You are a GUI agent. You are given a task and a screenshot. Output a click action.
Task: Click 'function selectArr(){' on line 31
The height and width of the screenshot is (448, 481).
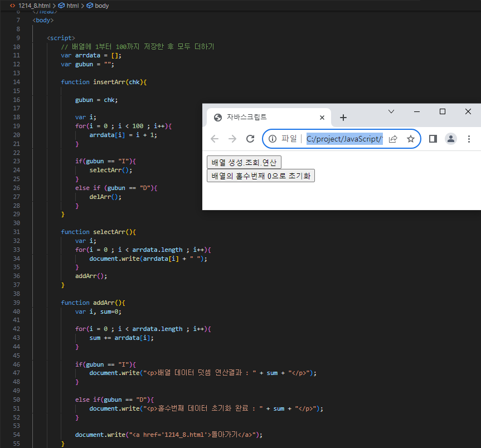pyautogui.click(x=98, y=232)
